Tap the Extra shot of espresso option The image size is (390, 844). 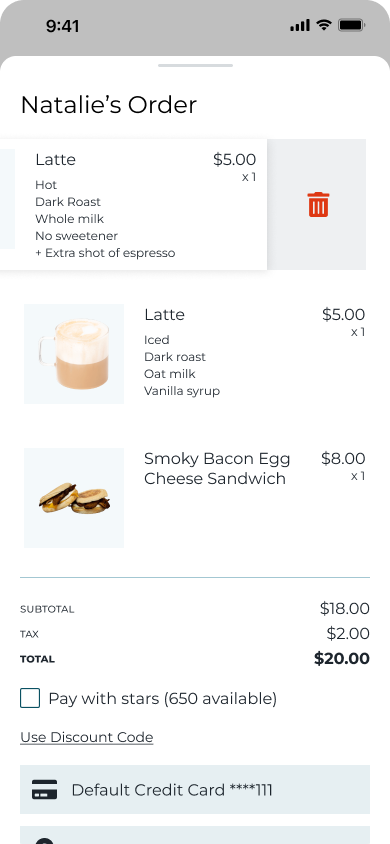pyautogui.click(x=105, y=253)
